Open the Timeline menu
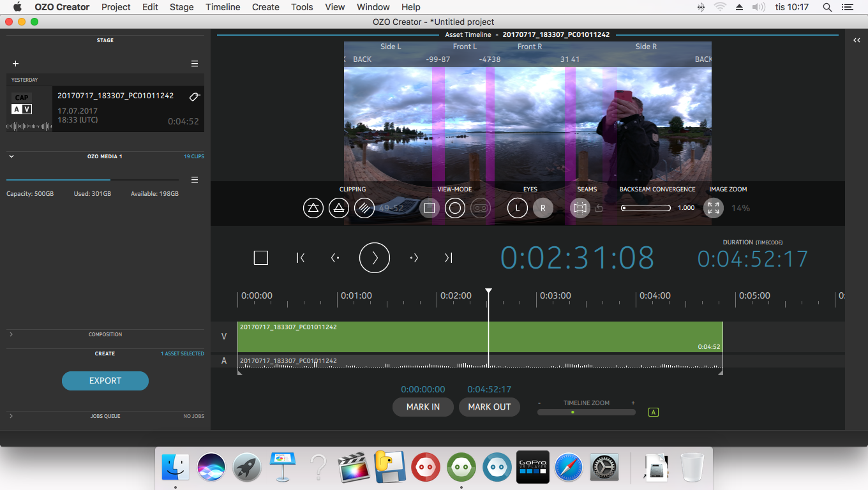 pos(223,7)
